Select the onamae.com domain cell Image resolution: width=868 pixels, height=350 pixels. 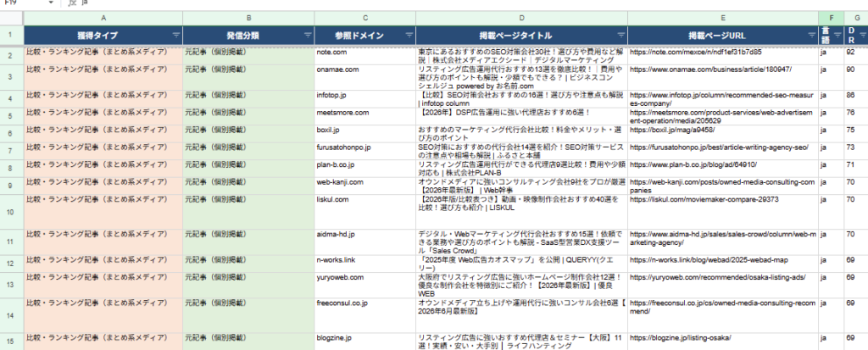tap(365, 77)
